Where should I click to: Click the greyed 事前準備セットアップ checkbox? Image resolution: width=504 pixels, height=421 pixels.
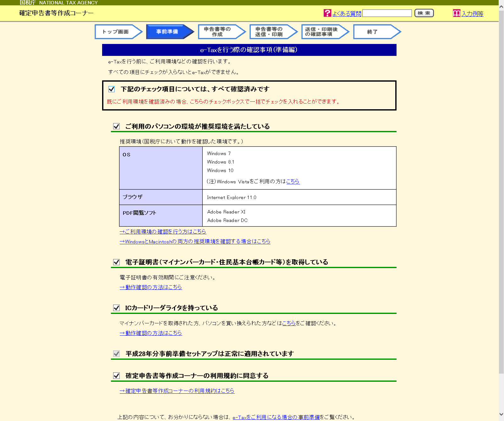[117, 354]
